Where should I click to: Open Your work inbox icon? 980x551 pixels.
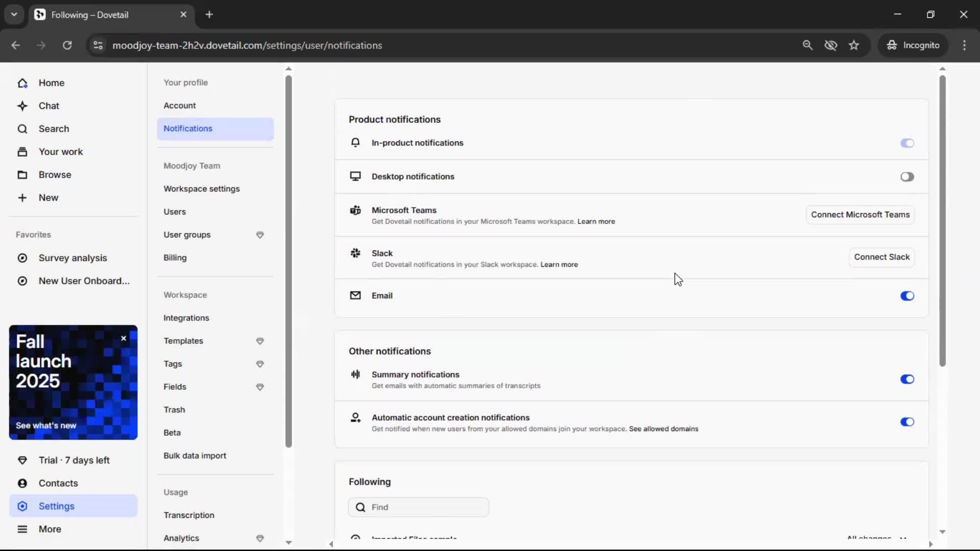(x=22, y=152)
